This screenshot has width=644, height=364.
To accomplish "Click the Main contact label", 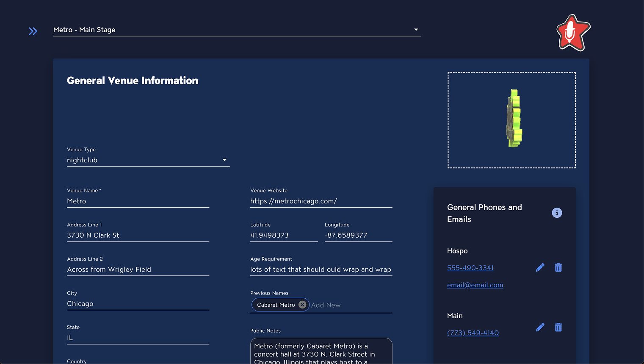I will click(455, 316).
